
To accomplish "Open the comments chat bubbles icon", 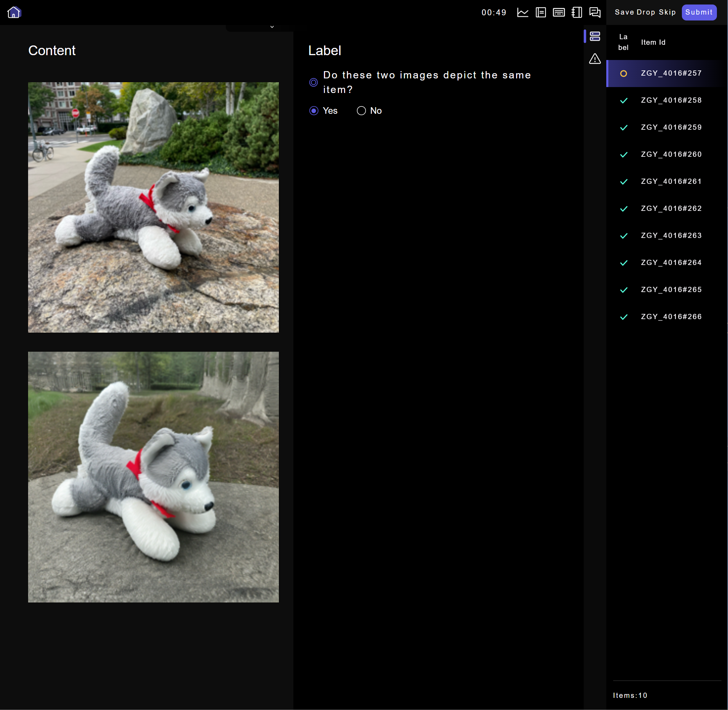I will coord(594,12).
